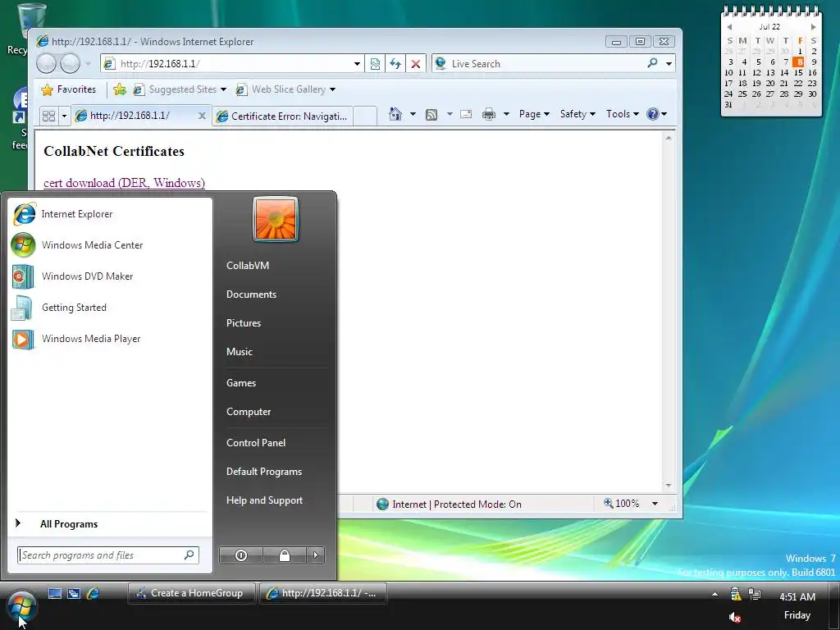This screenshot has height=630, width=840.
Task: Open the Page menu
Action: pos(534,114)
